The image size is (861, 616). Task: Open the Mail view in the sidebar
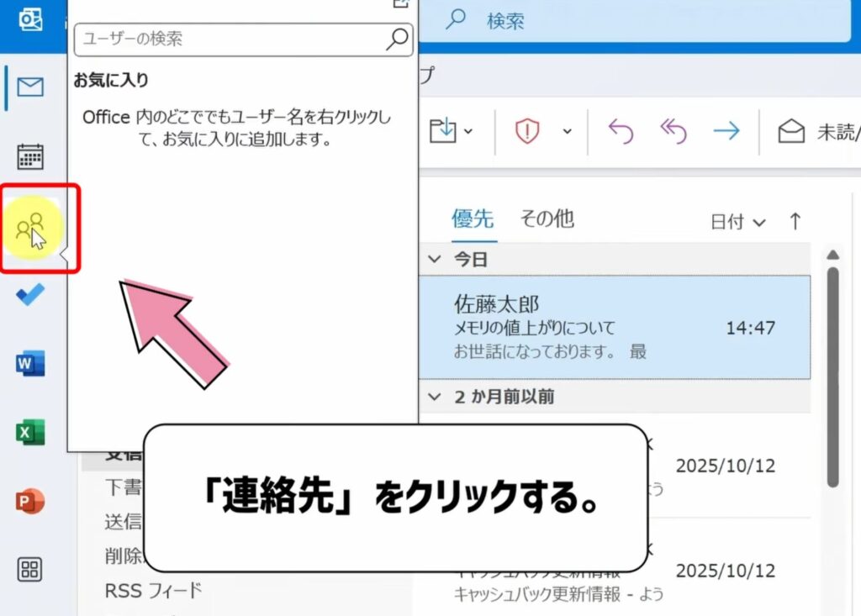30,85
